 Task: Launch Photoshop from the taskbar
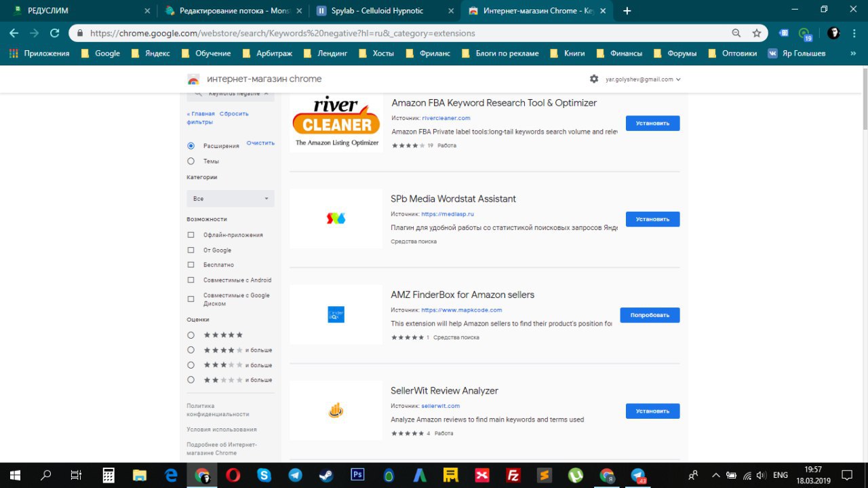click(357, 475)
